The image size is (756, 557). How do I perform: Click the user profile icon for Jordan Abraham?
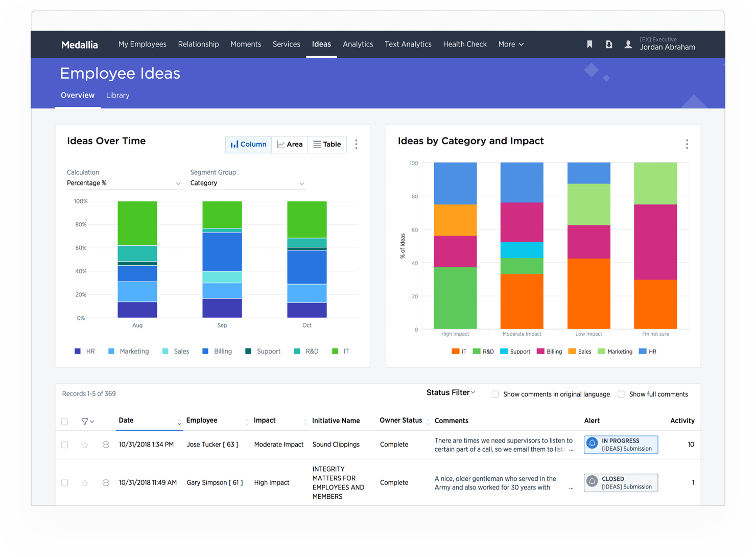point(628,44)
